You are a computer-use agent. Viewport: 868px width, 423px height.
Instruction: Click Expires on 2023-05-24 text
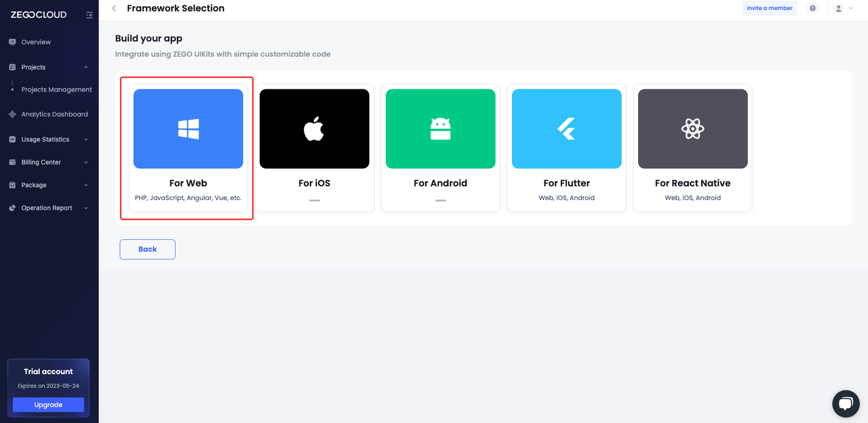[x=48, y=386]
